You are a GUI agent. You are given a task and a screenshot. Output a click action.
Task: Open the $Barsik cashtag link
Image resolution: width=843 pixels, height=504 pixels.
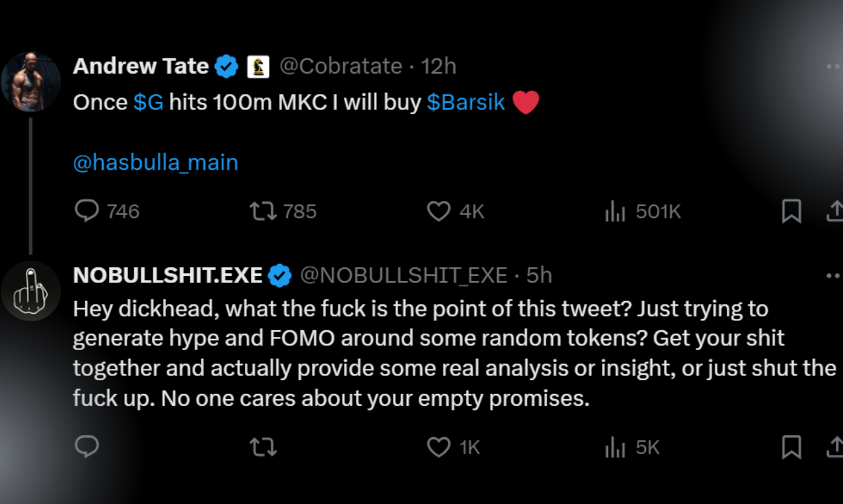(x=465, y=103)
